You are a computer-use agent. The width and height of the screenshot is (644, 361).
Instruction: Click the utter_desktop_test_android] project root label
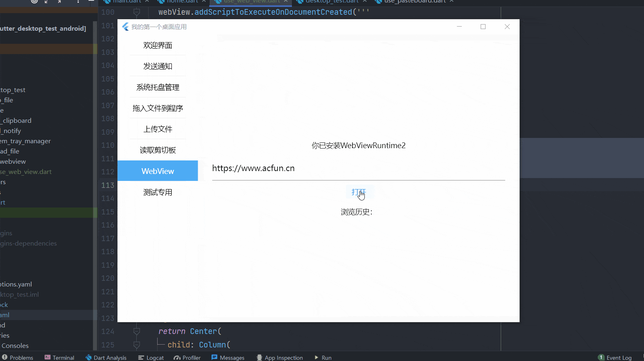[43, 28]
